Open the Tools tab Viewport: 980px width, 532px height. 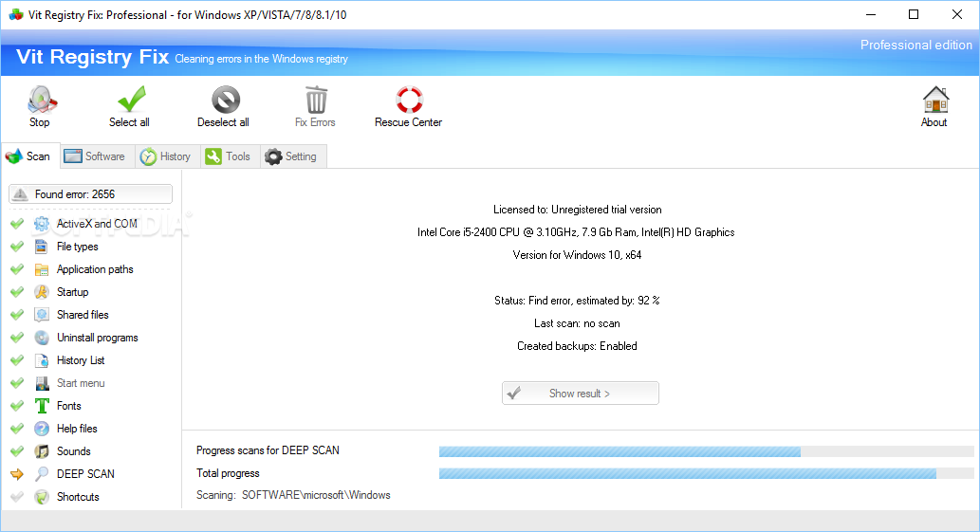pos(230,156)
